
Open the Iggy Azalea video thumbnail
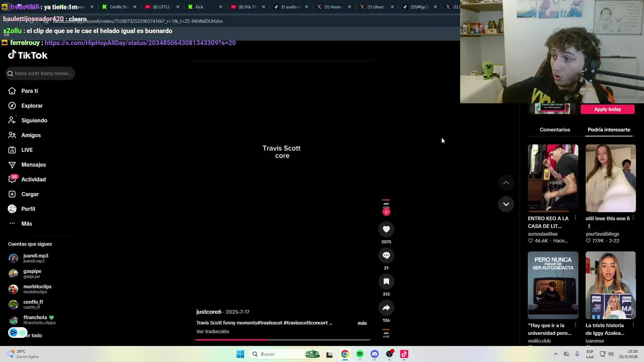(610, 285)
